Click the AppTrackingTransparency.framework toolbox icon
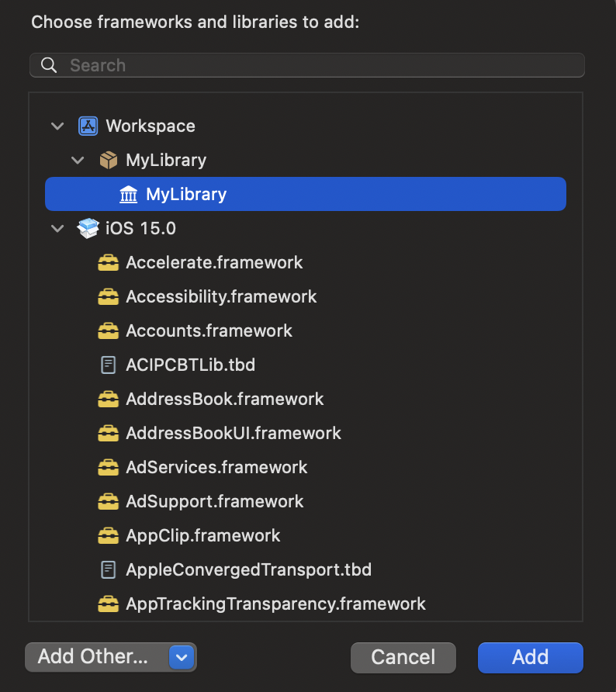Image resolution: width=616 pixels, height=692 pixels. [108, 604]
